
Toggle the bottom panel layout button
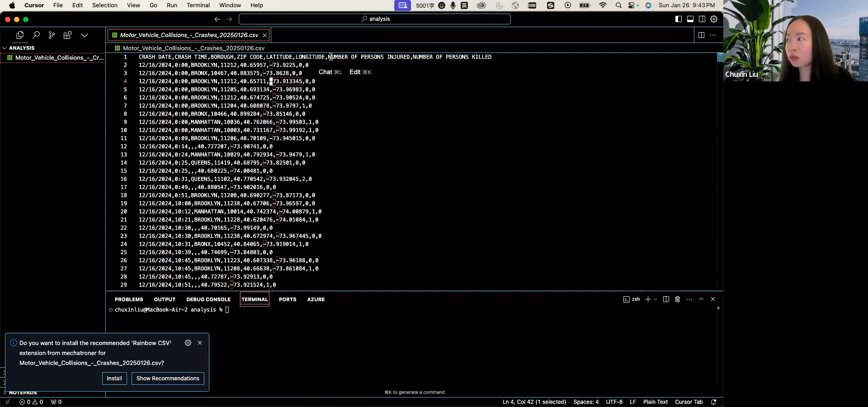690,19
